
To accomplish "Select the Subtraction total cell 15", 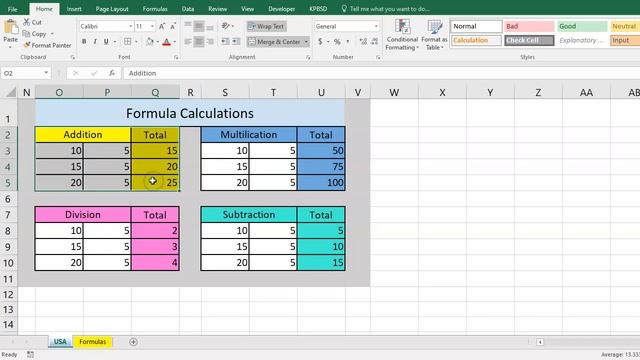I will (x=321, y=262).
